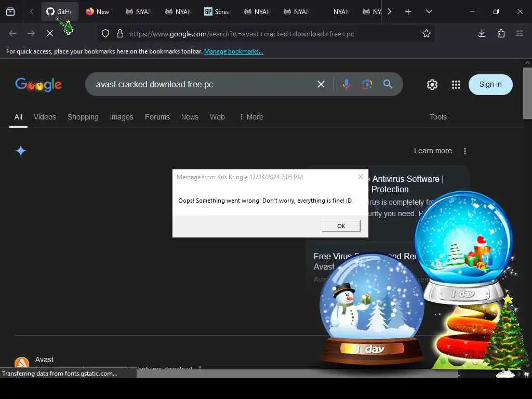This screenshot has width=532, height=399.
Task: Click the Avast result site name
Action: (x=44, y=360)
